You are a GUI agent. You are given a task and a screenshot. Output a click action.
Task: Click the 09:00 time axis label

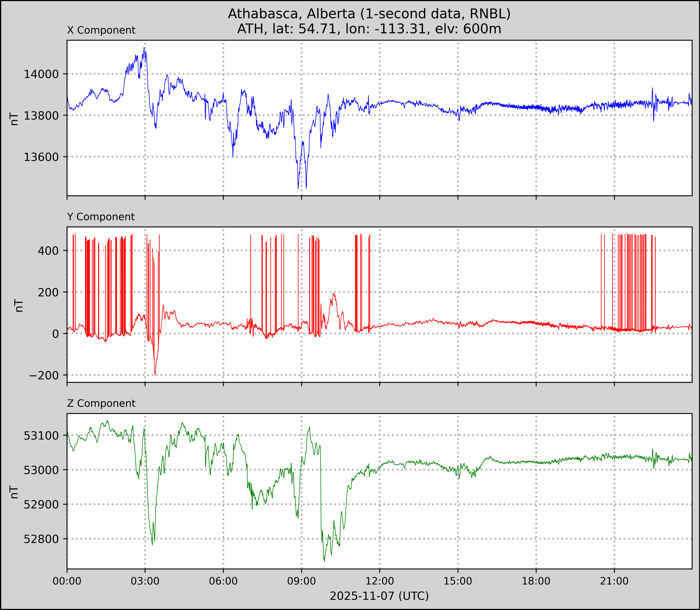pos(301,581)
